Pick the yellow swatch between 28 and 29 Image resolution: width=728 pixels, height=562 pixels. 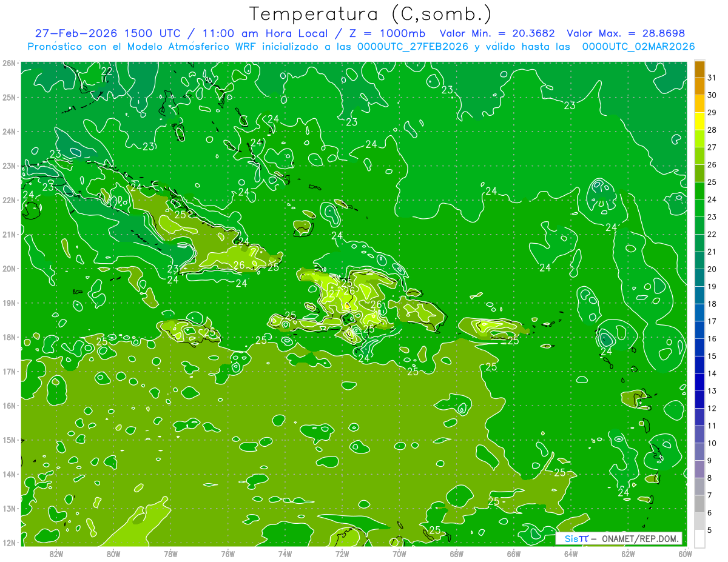(x=699, y=121)
